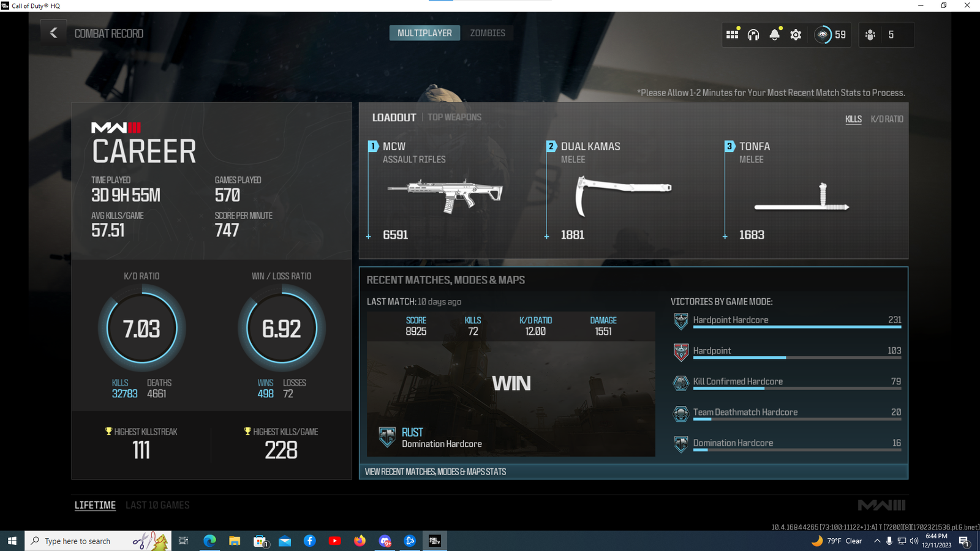The width and height of the screenshot is (980, 551).
Task: Click the Team Deathmatch Hardcore mode emblem
Action: [680, 414]
